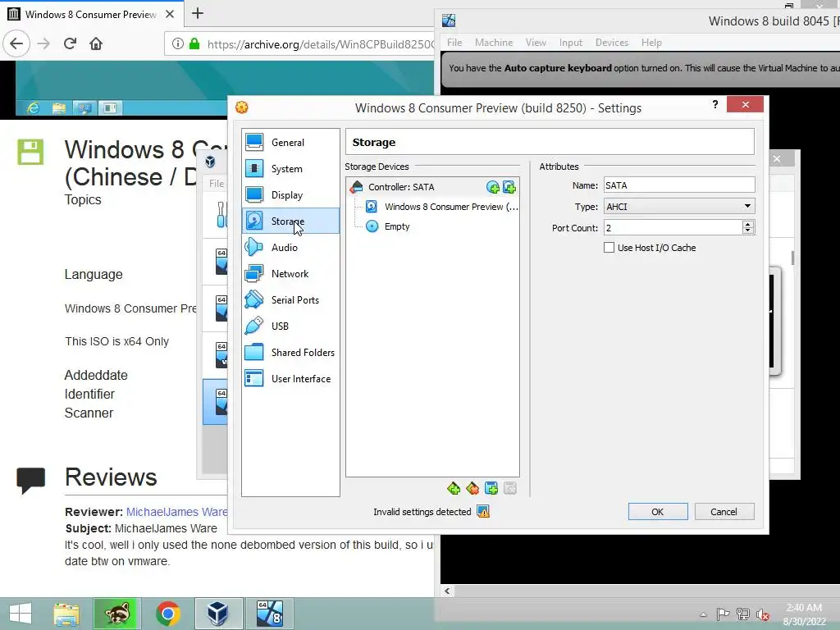840x630 pixels.
Task: Go to browser home page
Action: (96, 43)
